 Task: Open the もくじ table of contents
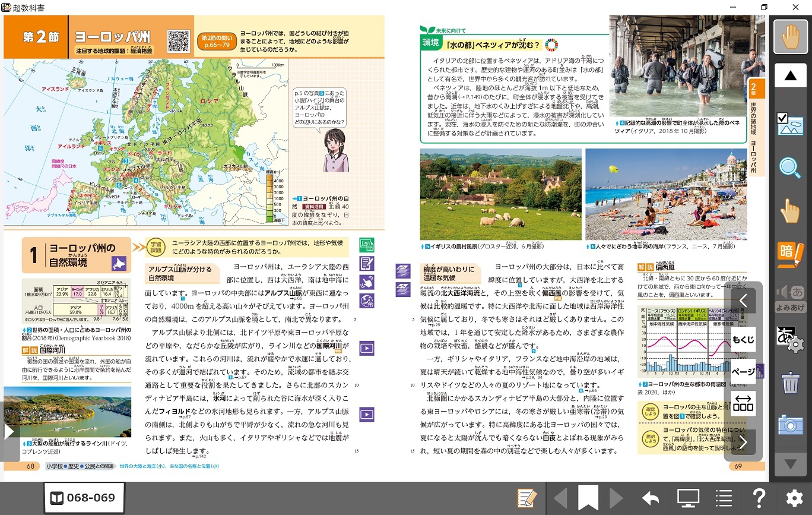[x=743, y=340]
